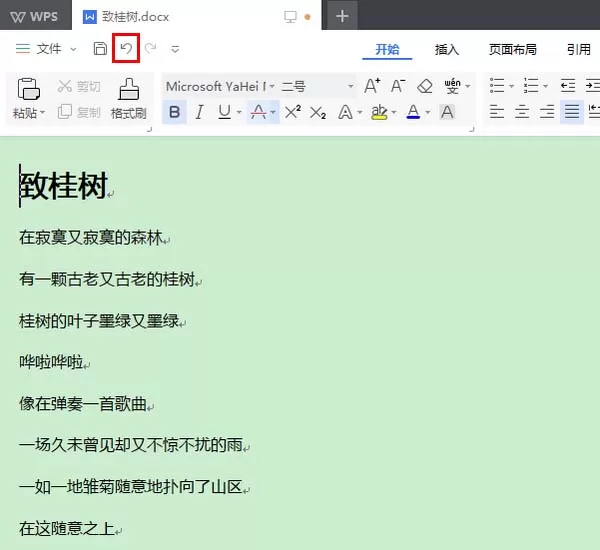The image size is (600, 550).
Task: Click the yellow highlight color button
Action: [x=379, y=112]
